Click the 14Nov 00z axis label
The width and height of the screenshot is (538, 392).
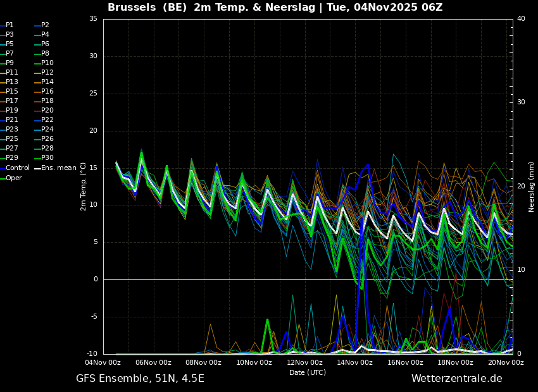click(x=354, y=363)
